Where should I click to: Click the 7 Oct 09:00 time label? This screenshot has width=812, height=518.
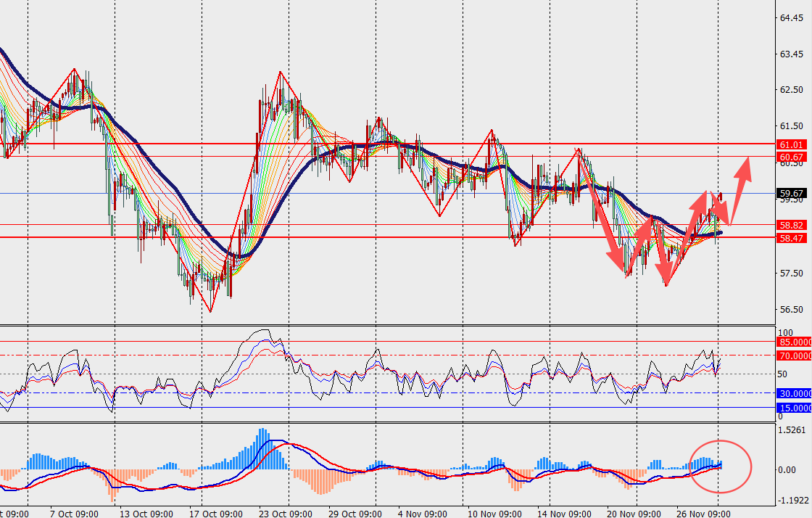(74, 513)
